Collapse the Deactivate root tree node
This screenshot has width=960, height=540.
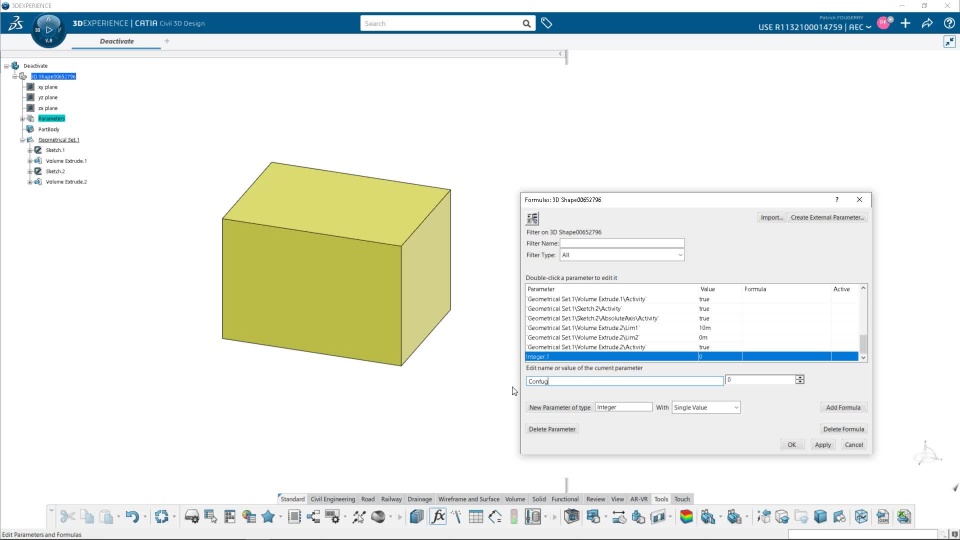(x=7, y=66)
